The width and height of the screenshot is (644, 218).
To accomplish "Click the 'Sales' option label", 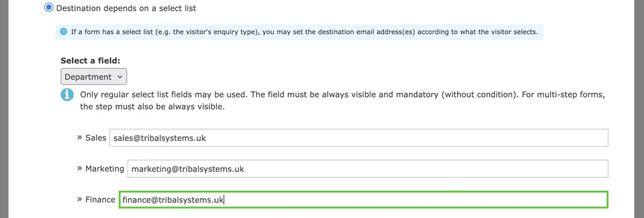I will (x=96, y=138).
